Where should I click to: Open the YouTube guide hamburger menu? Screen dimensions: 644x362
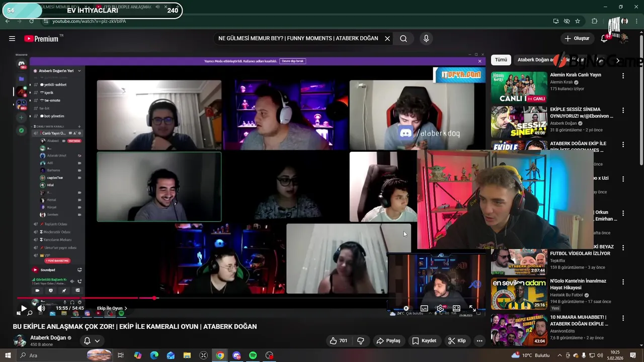pos(12,39)
